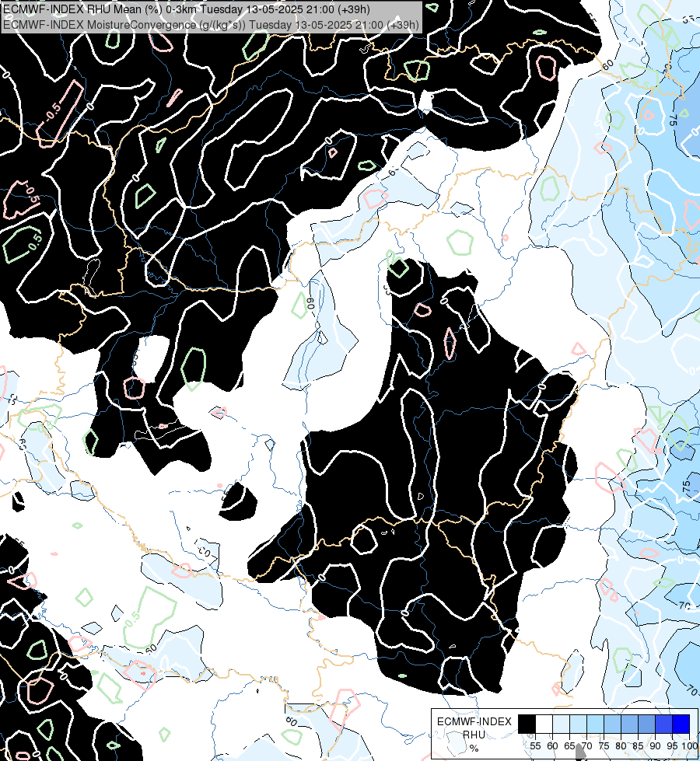Pick the 80-85 legend color swatch
This screenshot has width=700, height=761.
point(629,724)
